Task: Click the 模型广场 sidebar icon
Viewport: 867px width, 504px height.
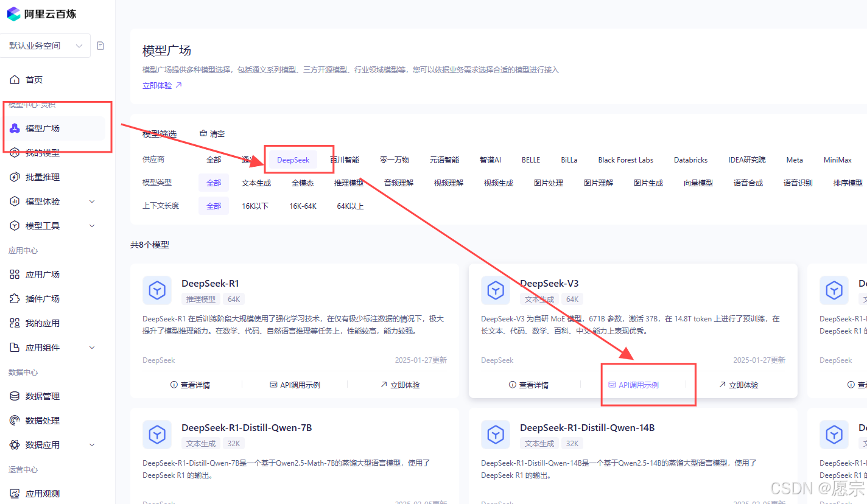Action: coord(15,128)
